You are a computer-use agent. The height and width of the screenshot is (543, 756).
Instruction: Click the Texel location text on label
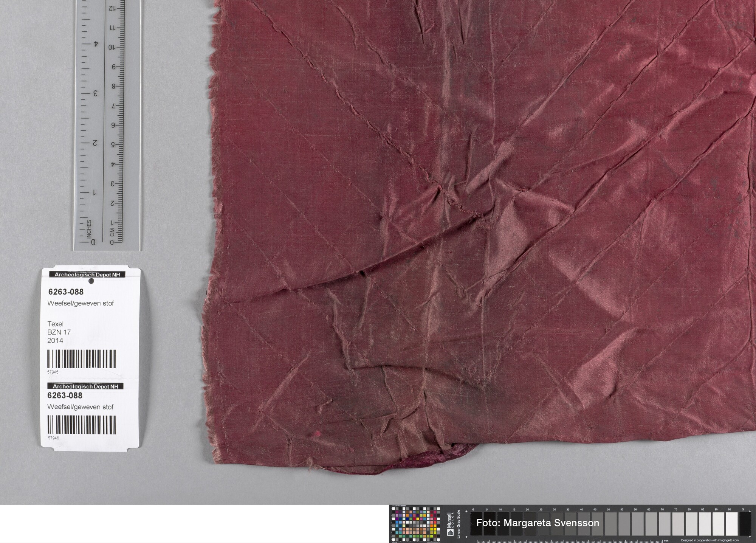[x=55, y=324]
